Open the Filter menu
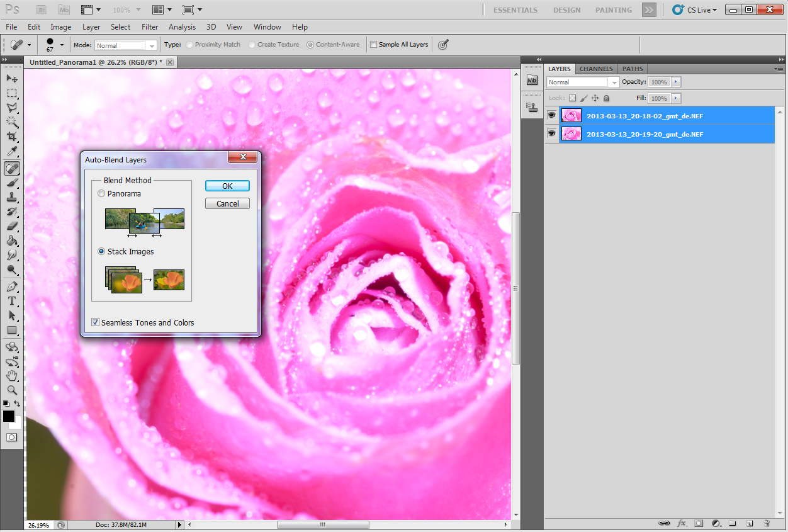This screenshot has width=788, height=532. pyautogui.click(x=150, y=27)
